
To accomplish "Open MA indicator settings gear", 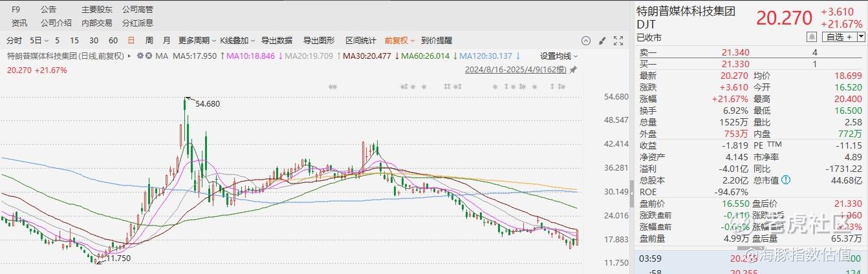I will coord(140,56).
